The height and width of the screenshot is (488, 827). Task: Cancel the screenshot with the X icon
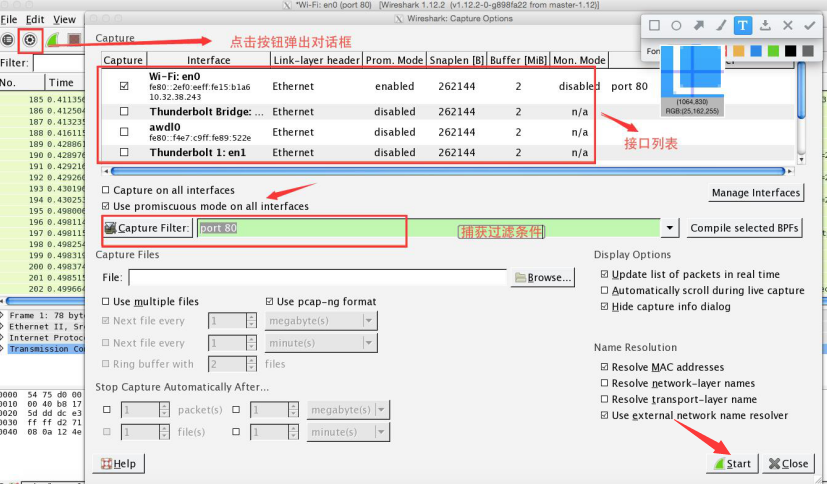[787, 25]
